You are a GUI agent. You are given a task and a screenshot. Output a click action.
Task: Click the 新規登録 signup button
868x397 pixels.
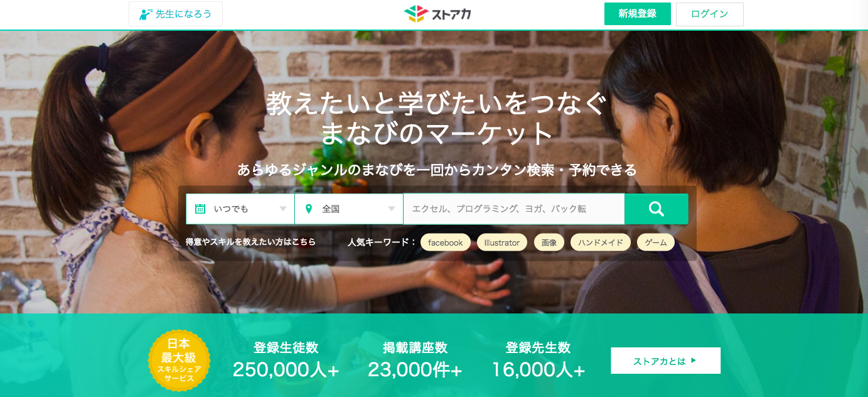(637, 14)
